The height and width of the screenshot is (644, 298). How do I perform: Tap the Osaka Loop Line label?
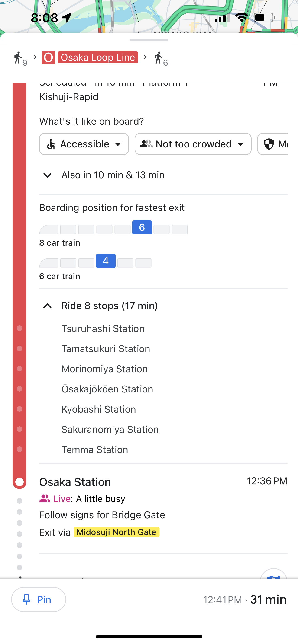[98, 57]
